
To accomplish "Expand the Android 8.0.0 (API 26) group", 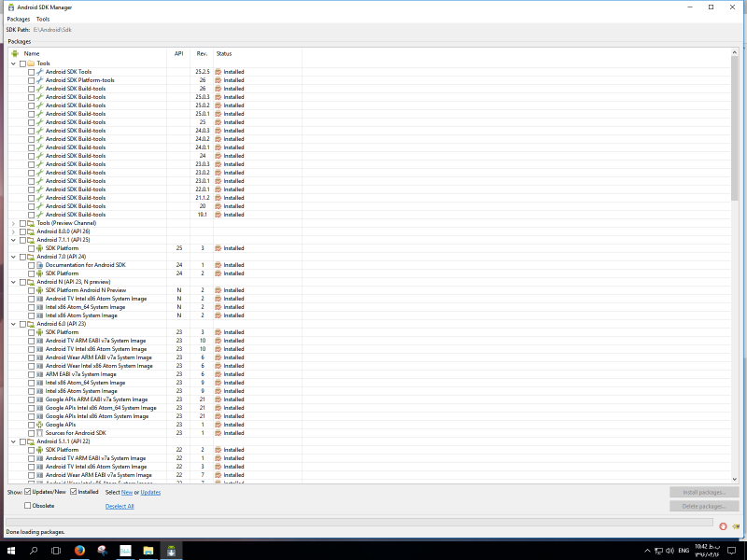I will [12, 231].
